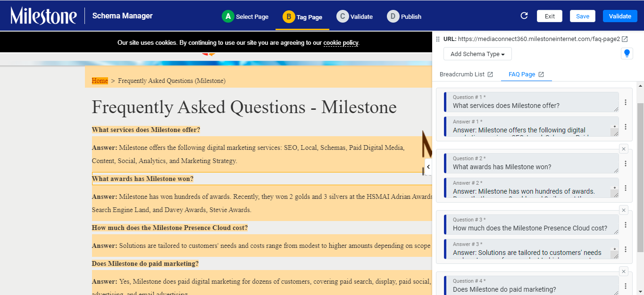Click Question # 2 input field

coord(531,163)
